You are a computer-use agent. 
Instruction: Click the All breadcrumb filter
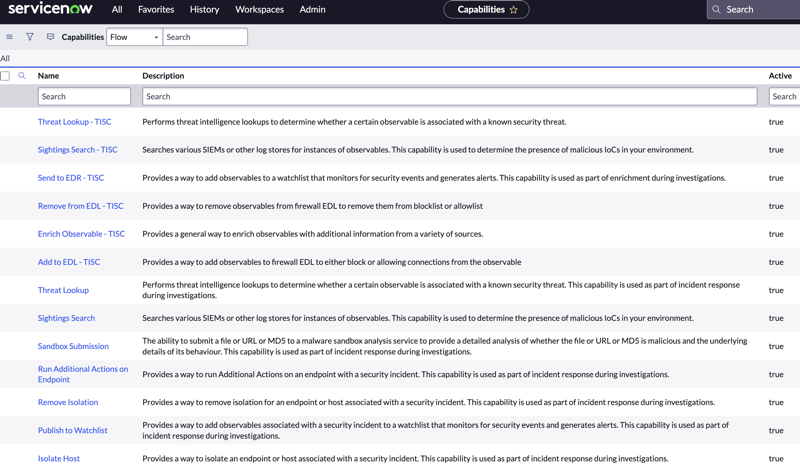tap(5, 58)
